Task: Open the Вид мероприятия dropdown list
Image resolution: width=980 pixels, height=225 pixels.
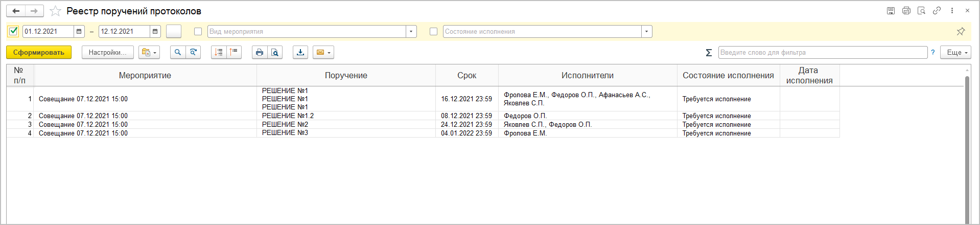Action: pos(411,32)
